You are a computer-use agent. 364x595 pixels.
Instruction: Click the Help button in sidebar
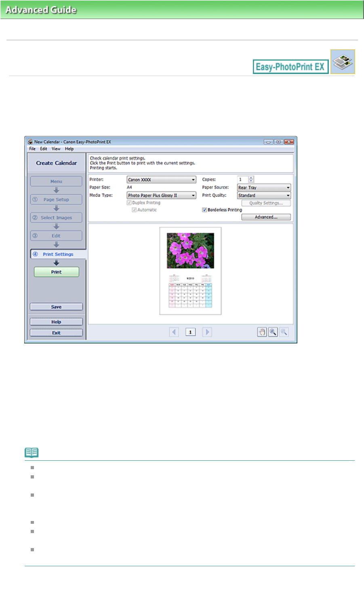(x=56, y=322)
